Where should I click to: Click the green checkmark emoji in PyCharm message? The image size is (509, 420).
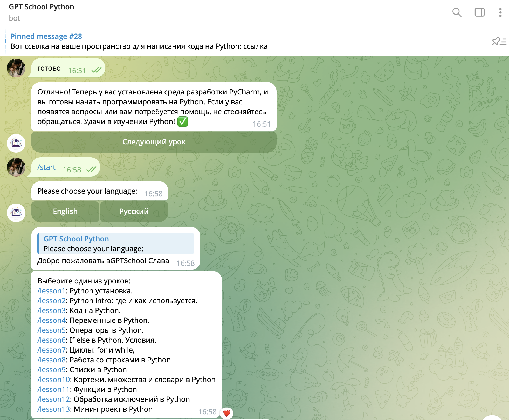click(183, 121)
